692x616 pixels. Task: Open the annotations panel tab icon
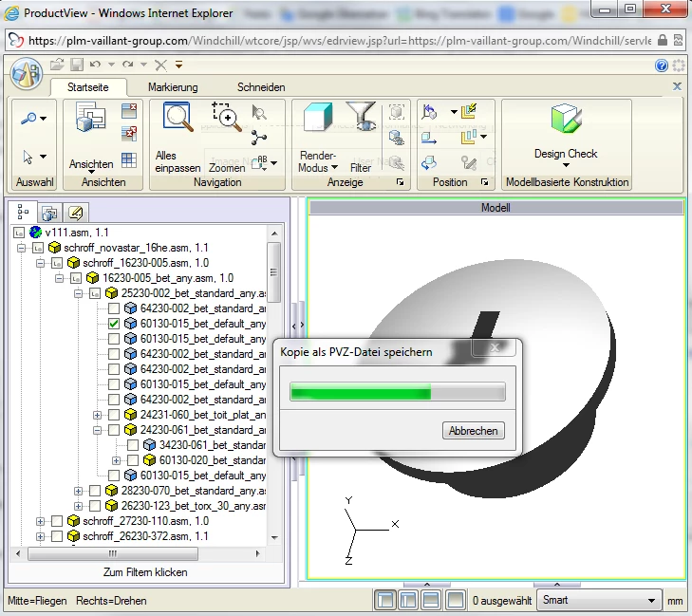pyautogui.click(x=76, y=214)
